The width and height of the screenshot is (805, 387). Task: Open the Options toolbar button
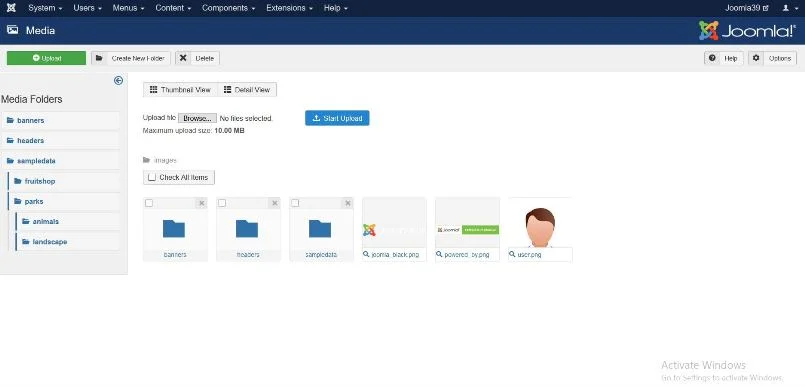[772, 58]
